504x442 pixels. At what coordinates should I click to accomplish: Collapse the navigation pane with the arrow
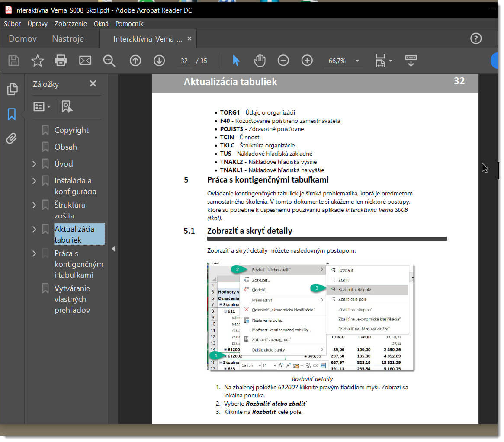[113, 249]
